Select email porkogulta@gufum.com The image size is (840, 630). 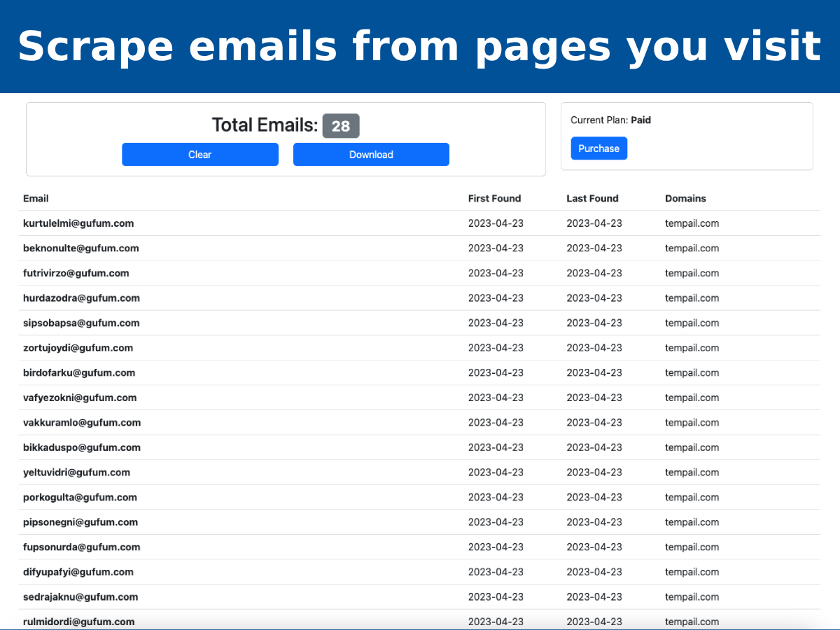80,497
